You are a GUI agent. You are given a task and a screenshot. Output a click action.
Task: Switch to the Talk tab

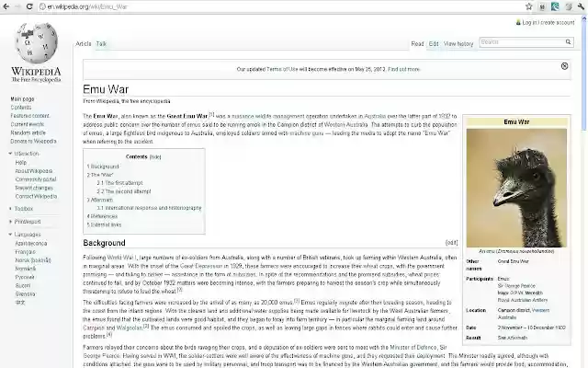(101, 43)
